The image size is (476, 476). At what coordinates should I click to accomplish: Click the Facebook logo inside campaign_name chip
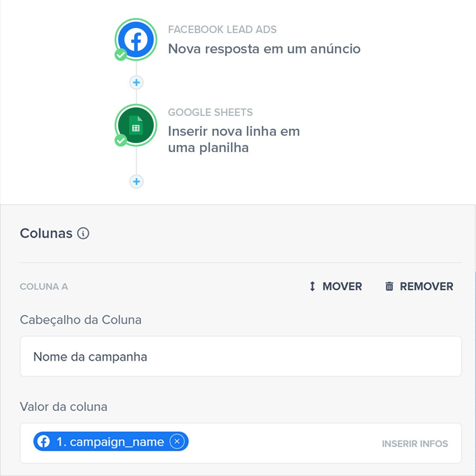(x=43, y=441)
